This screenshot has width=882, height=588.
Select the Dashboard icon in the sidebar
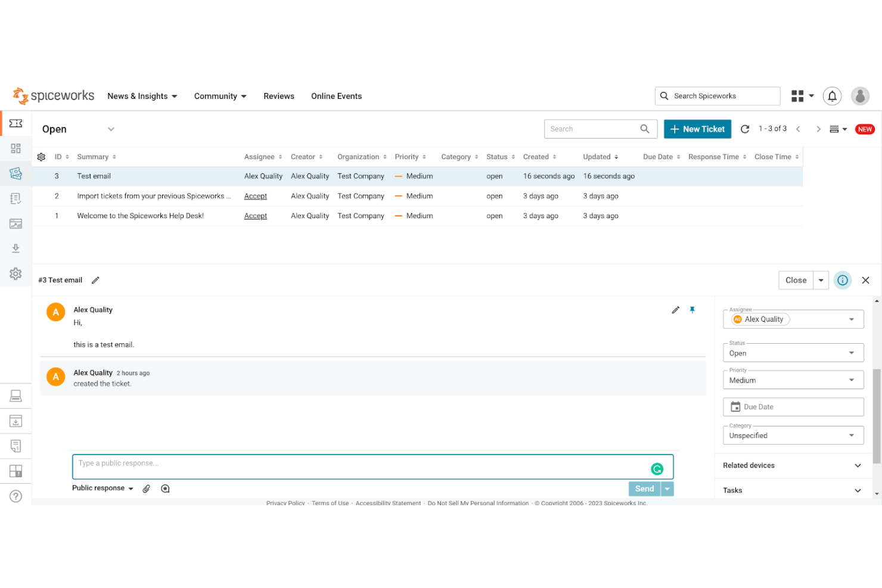15,148
